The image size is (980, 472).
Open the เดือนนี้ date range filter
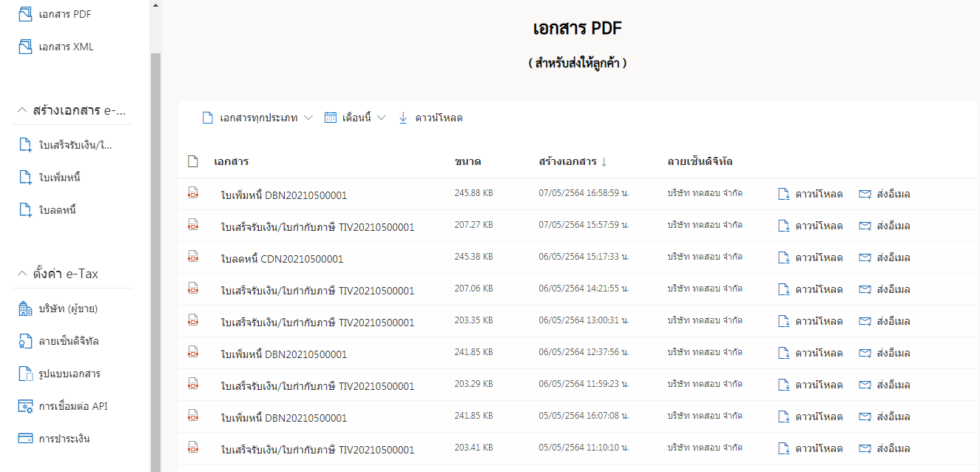[x=355, y=117]
